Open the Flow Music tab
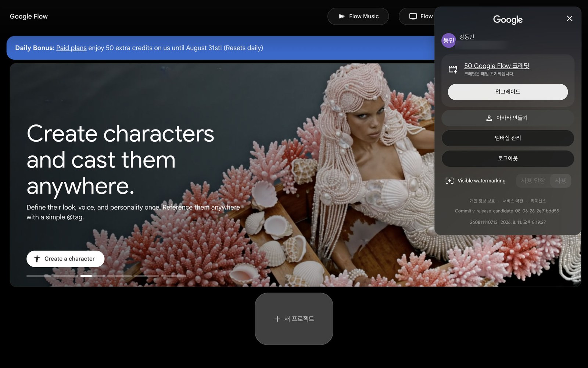 [x=358, y=17]
